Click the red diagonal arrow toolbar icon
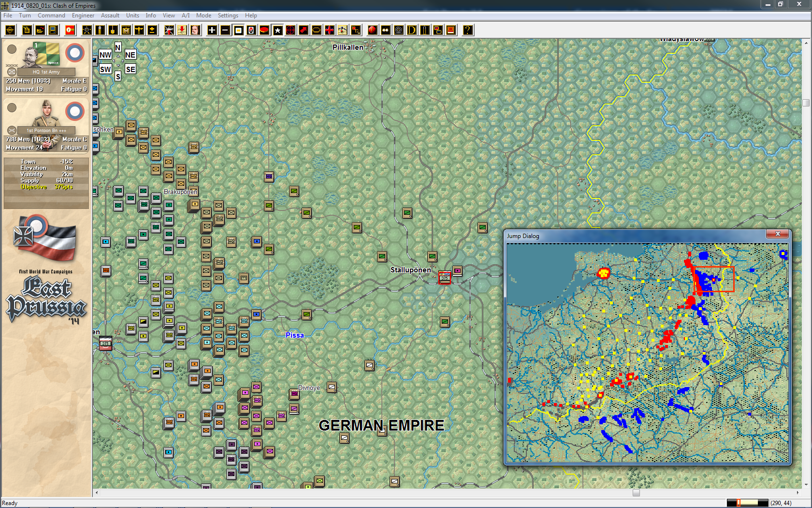This screenshot has height=508, width=812. (x=304, y=30)
